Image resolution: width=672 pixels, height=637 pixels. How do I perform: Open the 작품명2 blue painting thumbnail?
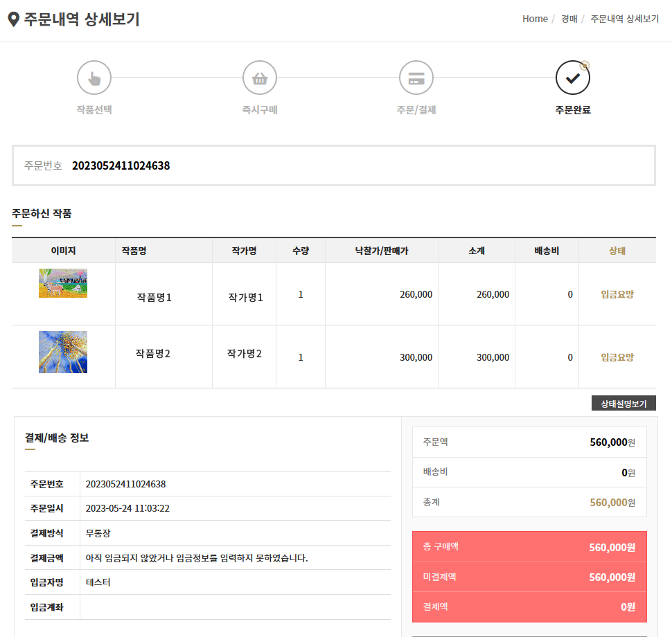(x=63, y=352)
